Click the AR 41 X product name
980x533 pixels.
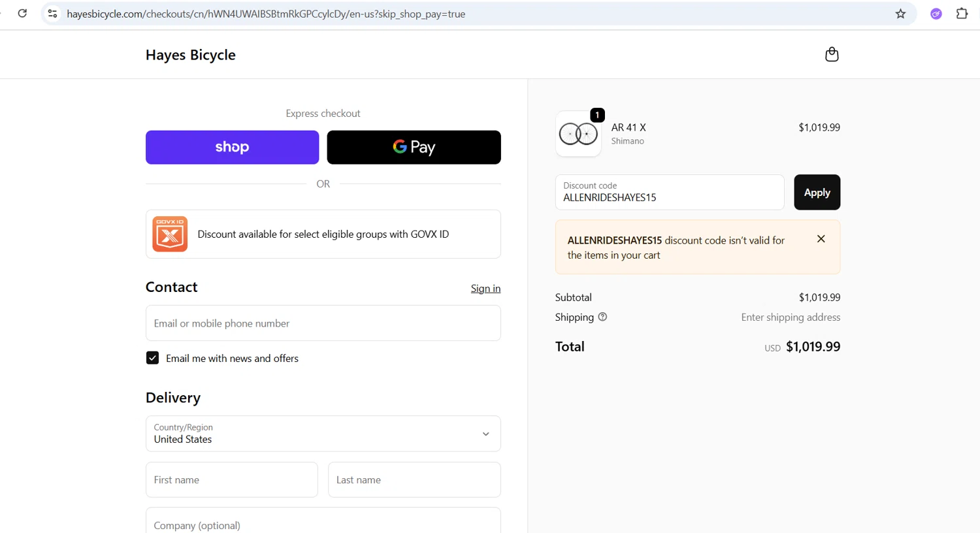coord(629,127)
